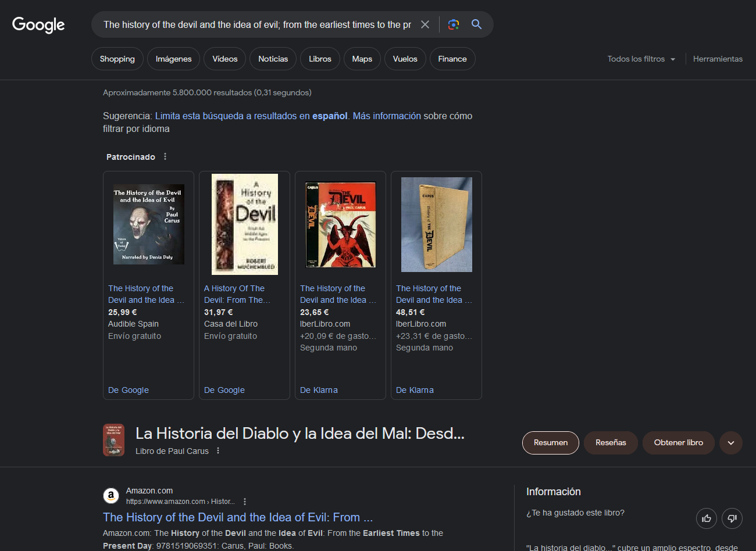Click the Casa del Libro seller name
The height and width of the screenshot is (551, 756).
(231, 324)
